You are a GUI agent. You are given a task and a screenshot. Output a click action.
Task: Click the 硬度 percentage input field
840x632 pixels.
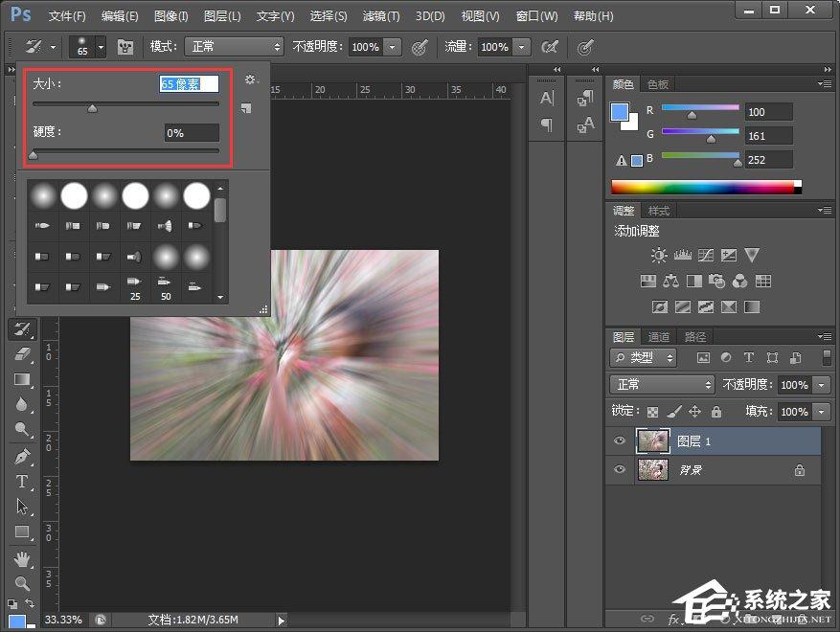coord(192,133)
